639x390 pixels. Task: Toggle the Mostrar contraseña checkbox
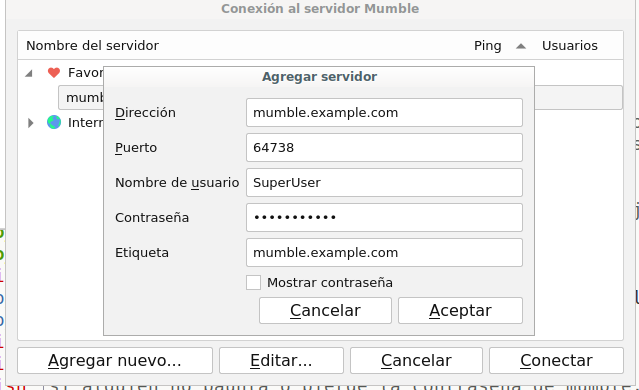pos(253,282)
